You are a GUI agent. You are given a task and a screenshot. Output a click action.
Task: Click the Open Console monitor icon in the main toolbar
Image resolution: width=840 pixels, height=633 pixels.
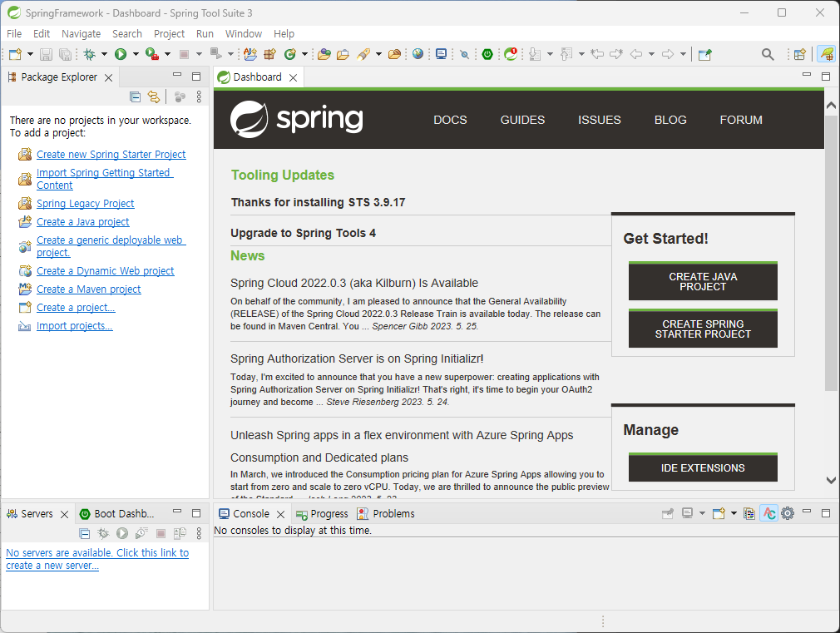(441, 54)
